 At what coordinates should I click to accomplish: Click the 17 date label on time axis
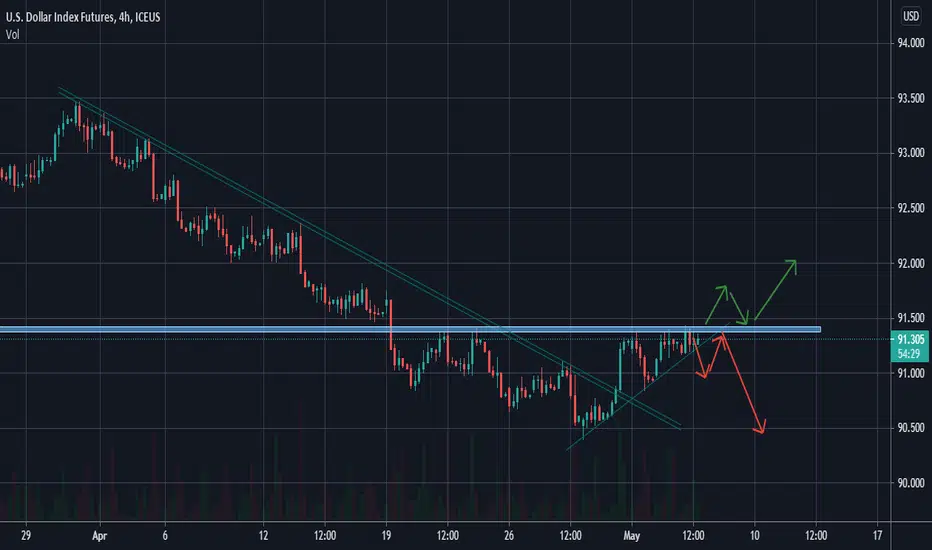click(x=877, y=535)
